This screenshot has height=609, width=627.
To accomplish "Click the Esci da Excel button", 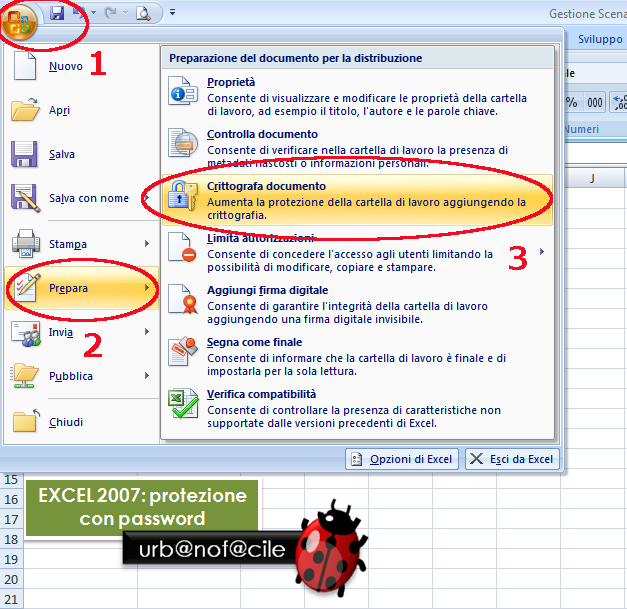I will (x=512, y=459).
